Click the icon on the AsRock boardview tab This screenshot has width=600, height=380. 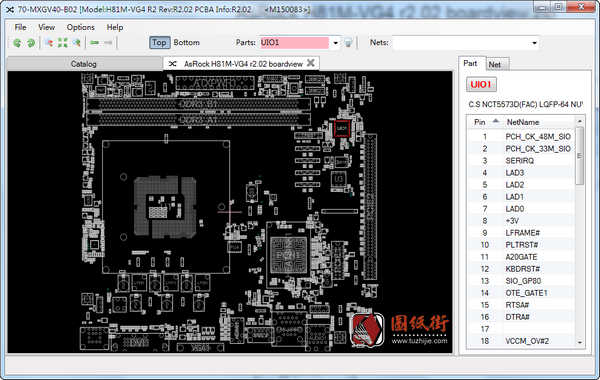click(173, 64)
